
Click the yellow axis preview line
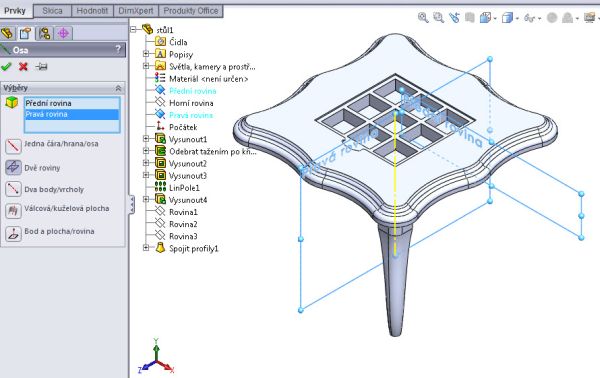point(395,184)
